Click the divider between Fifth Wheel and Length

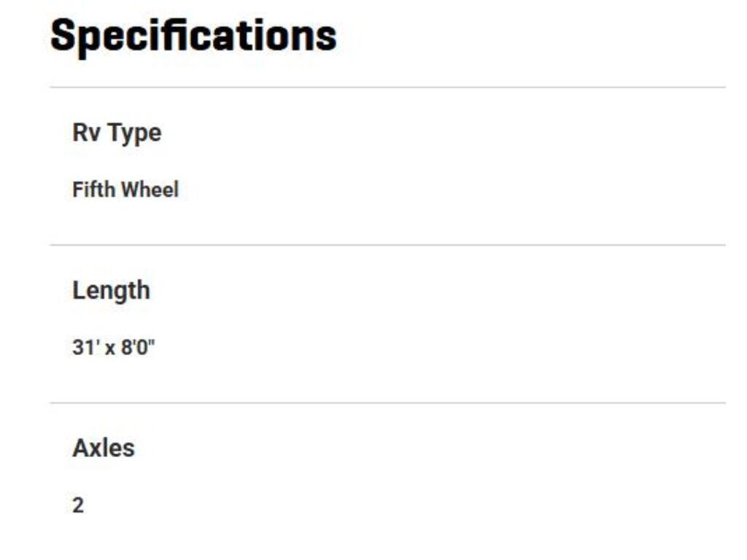pyautogui.click(x=387, y=245)
